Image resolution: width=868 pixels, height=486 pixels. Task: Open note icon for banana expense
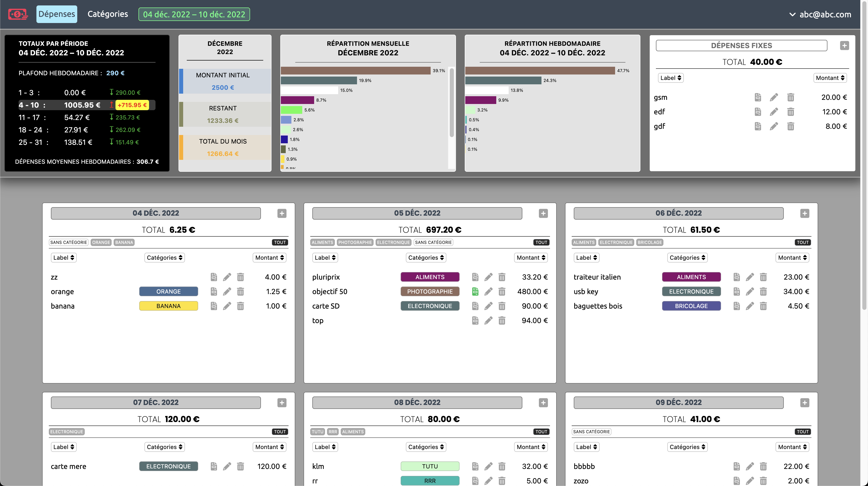point(214,306)
